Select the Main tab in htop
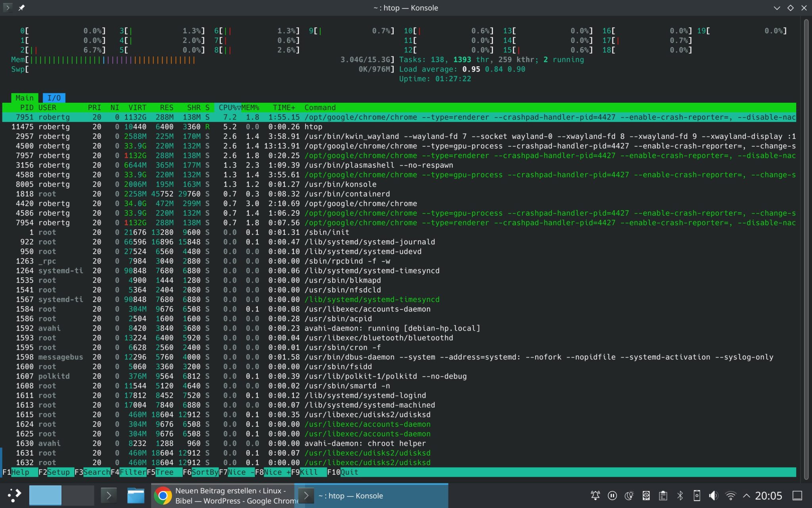This screenshot has width=812, height=508. (x=25, y=98)
